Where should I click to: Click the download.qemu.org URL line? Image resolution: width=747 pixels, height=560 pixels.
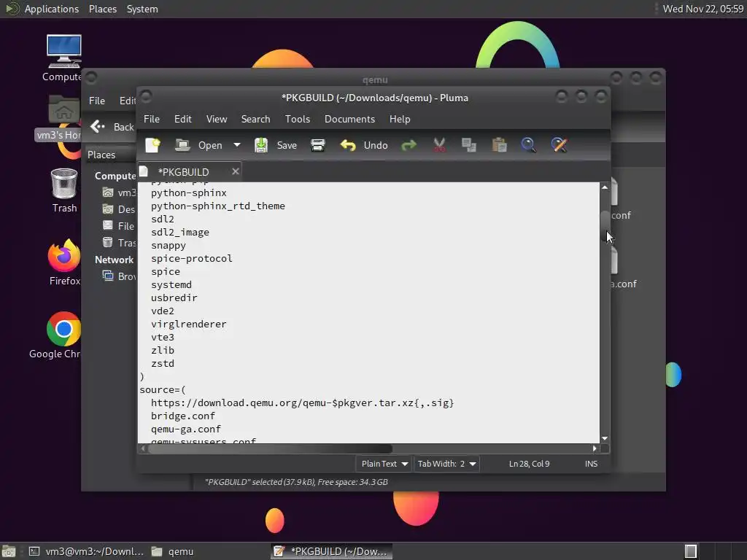pyautogui.click(x=302, y=402)
